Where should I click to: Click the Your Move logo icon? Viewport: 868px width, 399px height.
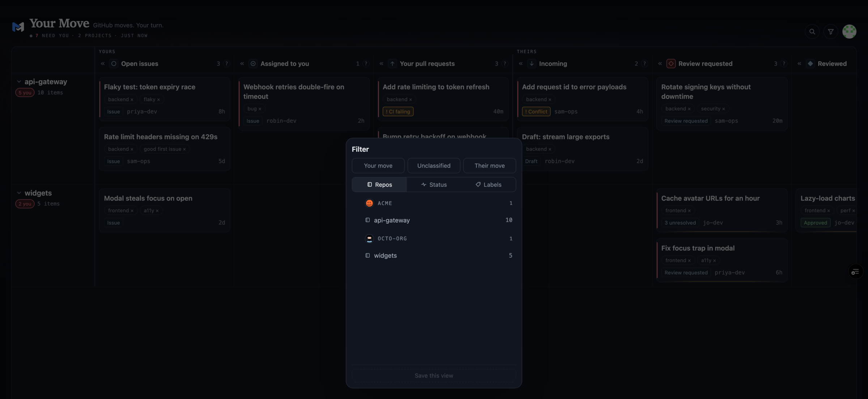pos(18,27)
